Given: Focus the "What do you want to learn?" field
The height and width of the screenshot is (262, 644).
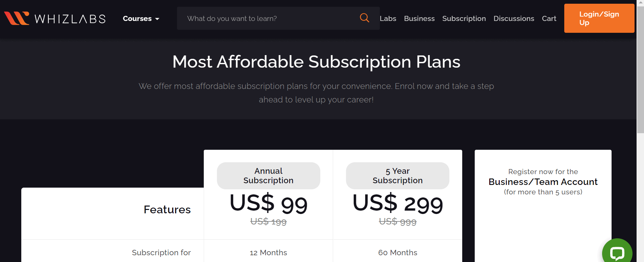Looking at the screenshot, I should tap(267, 19).
